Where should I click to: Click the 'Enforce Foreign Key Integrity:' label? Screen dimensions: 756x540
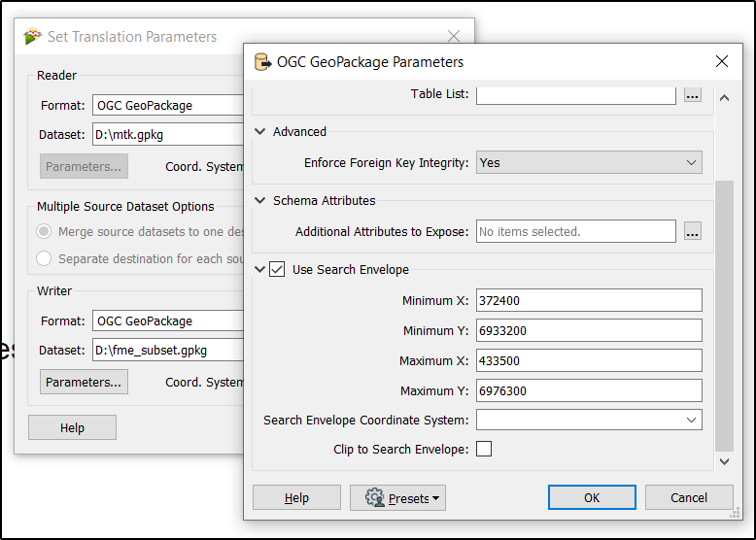click(x=386, y=163)
